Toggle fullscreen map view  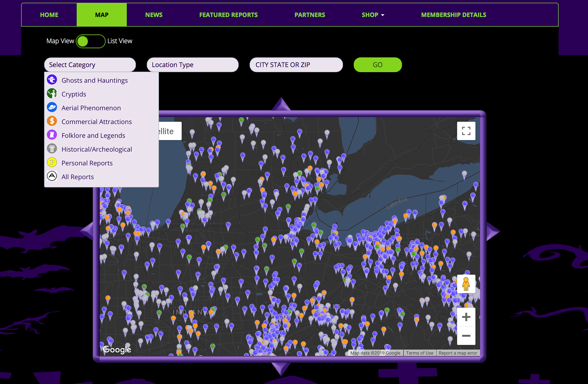click(466, 131)
